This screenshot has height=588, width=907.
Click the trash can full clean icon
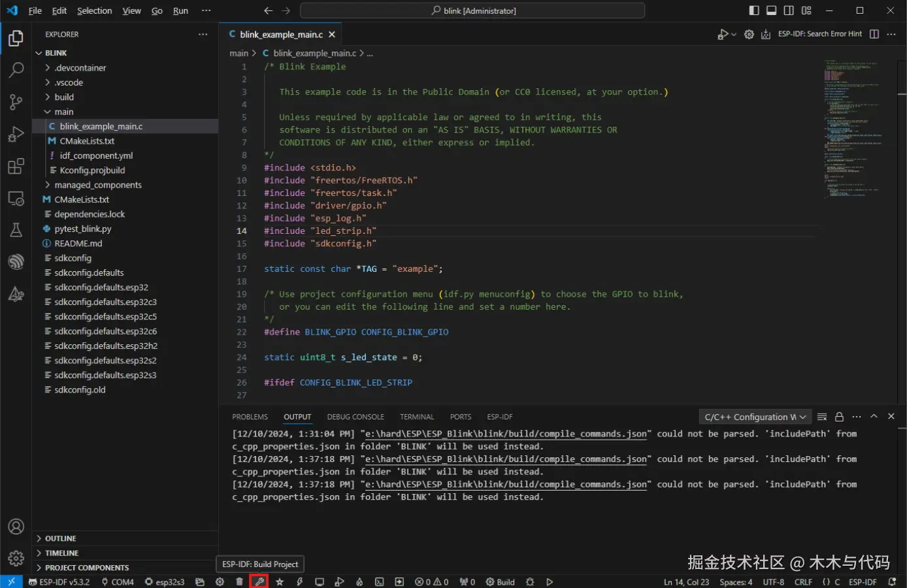click(239, 581)
